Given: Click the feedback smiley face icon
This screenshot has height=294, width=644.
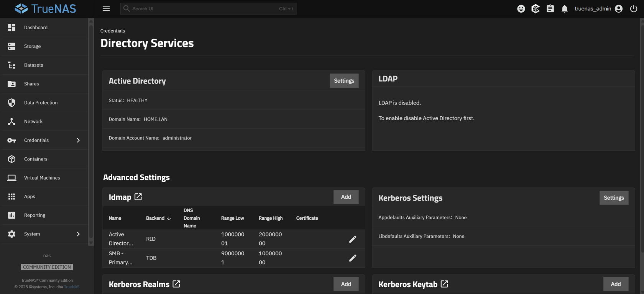Looking at the screenshot, I should pos(521,9).
